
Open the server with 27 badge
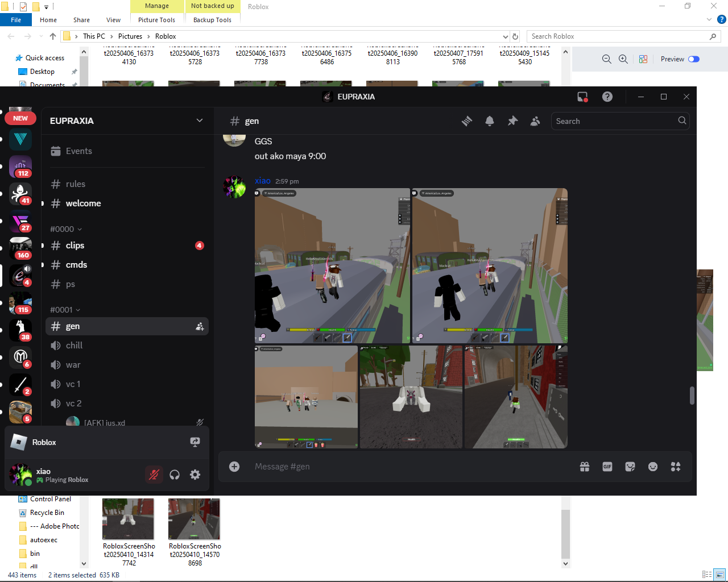[x=20, y=221]
